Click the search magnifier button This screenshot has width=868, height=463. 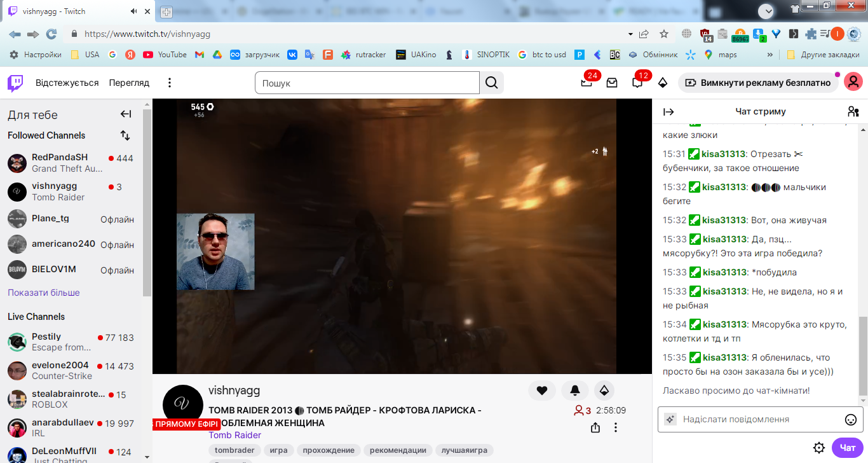[x=492, y=83]
